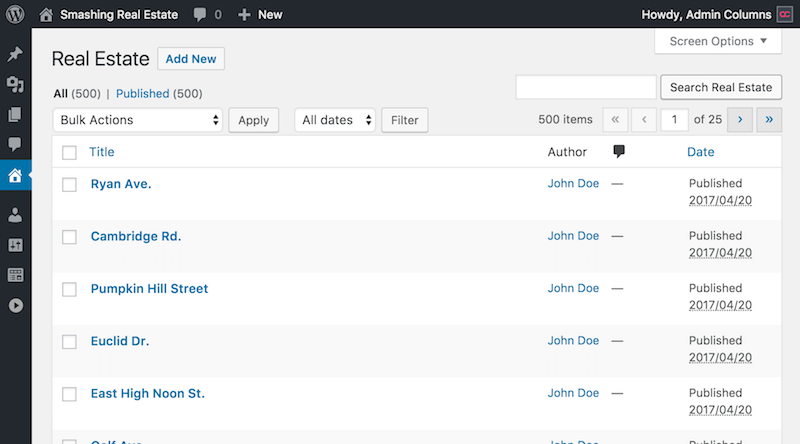This screenshot has height=444, width=800.
Task: Open Users from the sidebar
Action: [15, 214]
